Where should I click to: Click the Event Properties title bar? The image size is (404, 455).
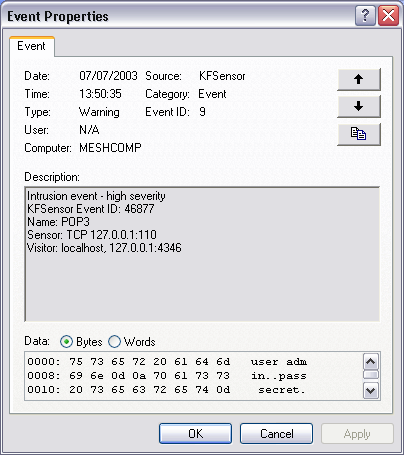pyautogui.click(x=180, y=16)
